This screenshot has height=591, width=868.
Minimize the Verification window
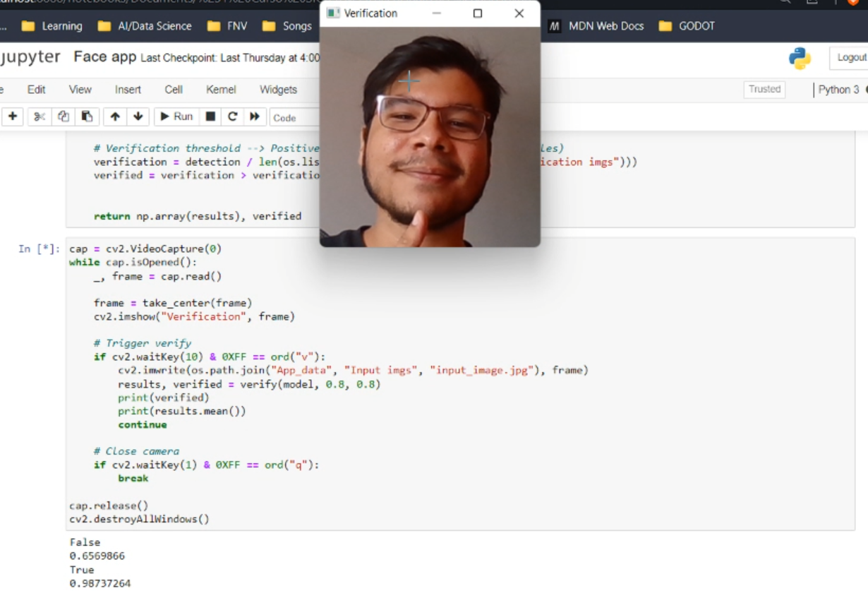coord(436,13)
